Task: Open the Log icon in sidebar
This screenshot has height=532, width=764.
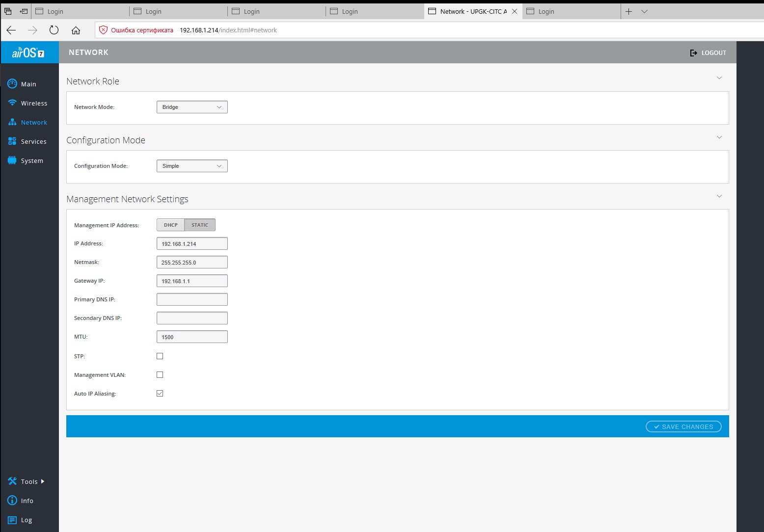Action: [12, 520]
